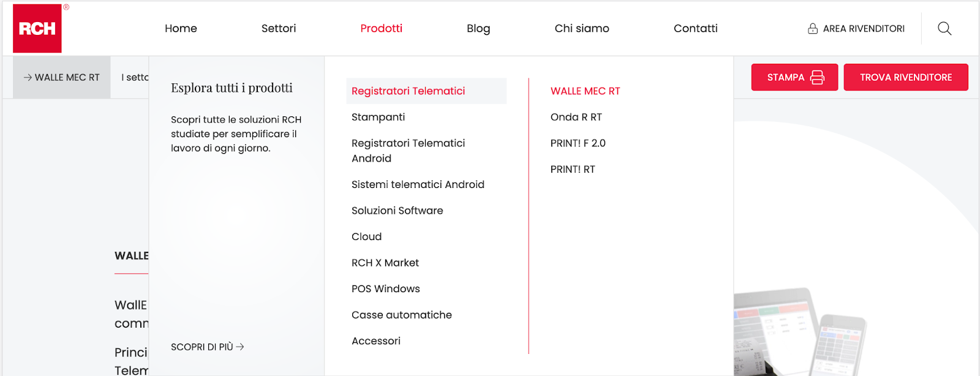Click the Stampa button
The height and width of the screenshot is (376, 980).
coord(794,77)
